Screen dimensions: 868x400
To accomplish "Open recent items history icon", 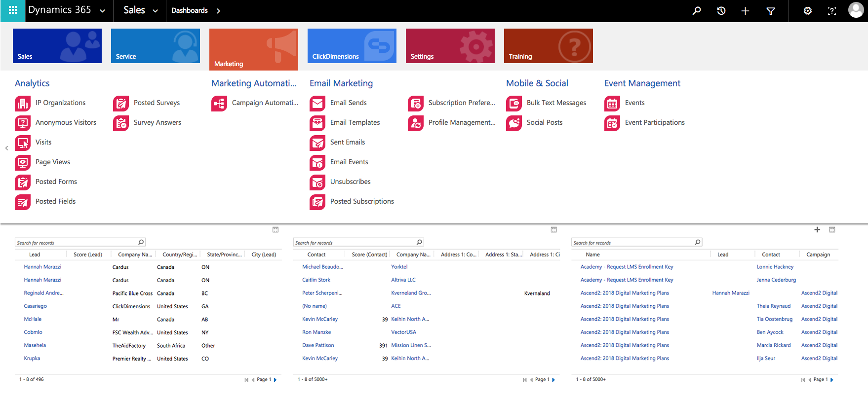I will point(721,10).
